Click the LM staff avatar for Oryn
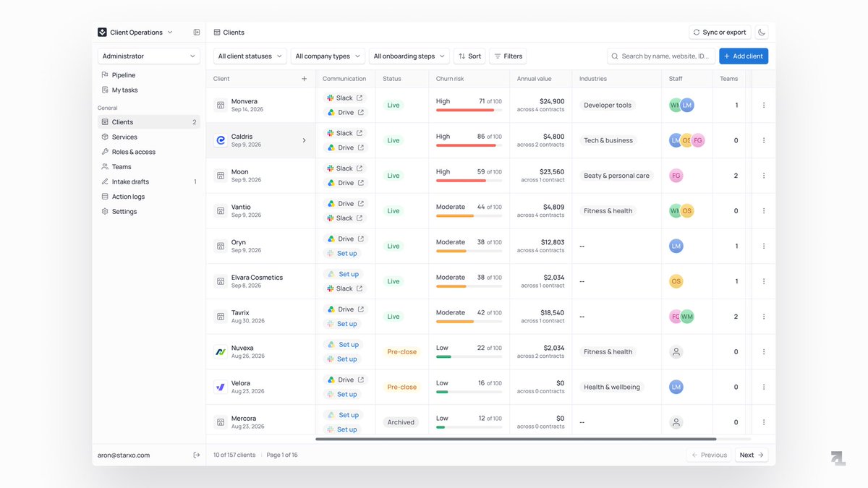The height and width of the screenshot is (488, 868). (x=676, y=246)
